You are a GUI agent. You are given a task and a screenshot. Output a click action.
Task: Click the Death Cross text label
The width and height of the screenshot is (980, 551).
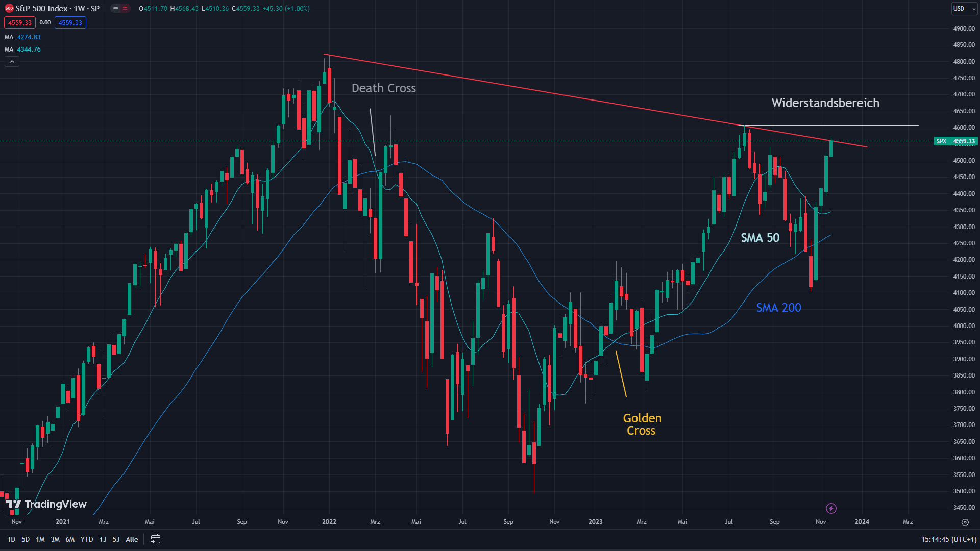tap(384, 88)
